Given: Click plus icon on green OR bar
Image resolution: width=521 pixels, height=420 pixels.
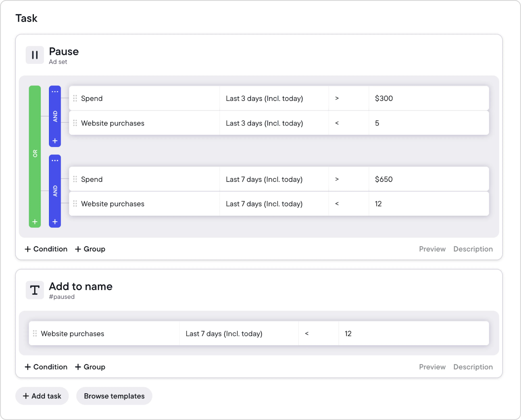Looking at the screenshot, I should pyautogui.click(x=35, y=222).
